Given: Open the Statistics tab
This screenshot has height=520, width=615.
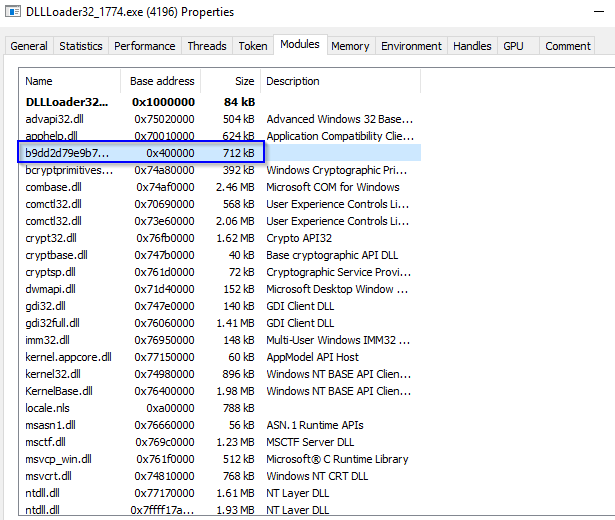Looking at the screenshot, I should click(81, 46).
